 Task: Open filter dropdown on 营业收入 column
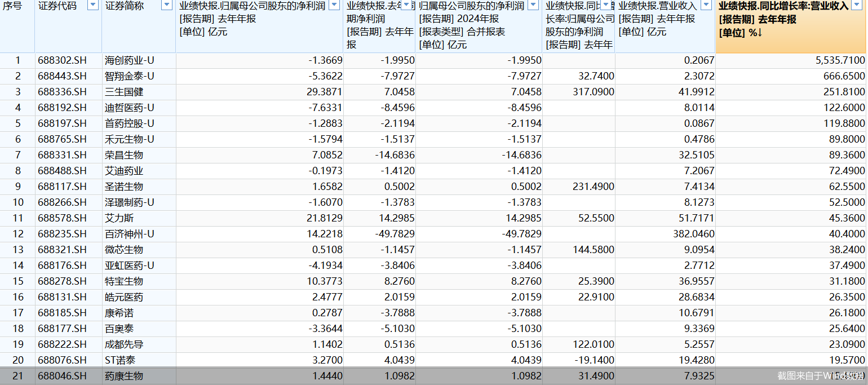click(707, 6)
